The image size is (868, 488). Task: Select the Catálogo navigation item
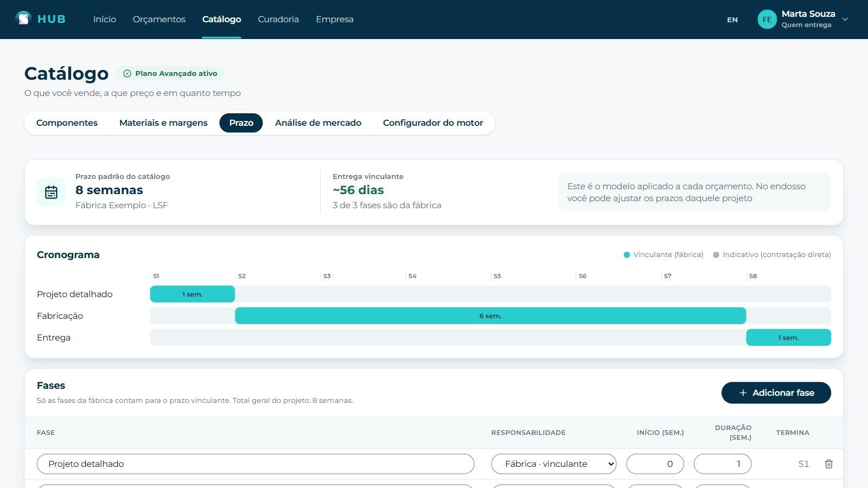[221, 20]
